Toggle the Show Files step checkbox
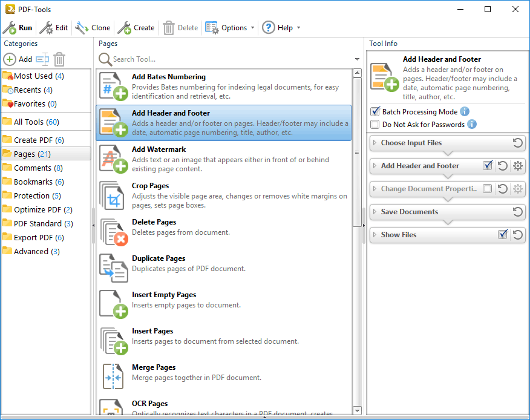The image size is (530, 420). [x=503, y=234]
